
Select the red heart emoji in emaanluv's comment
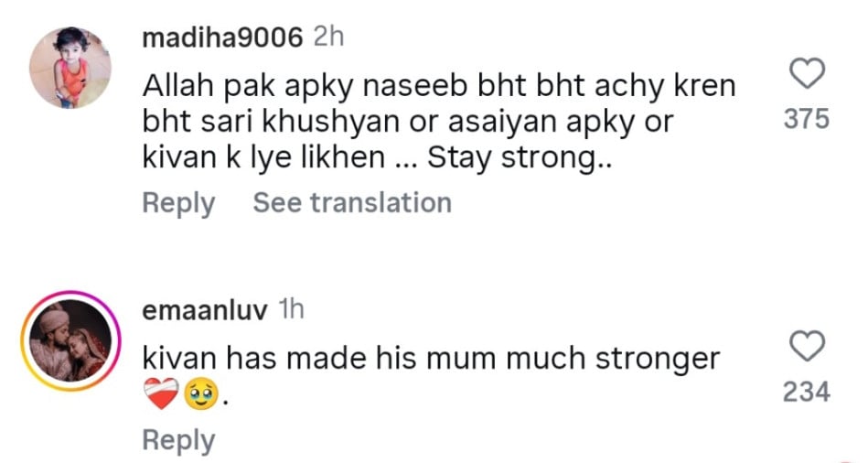tap(161, 396)
